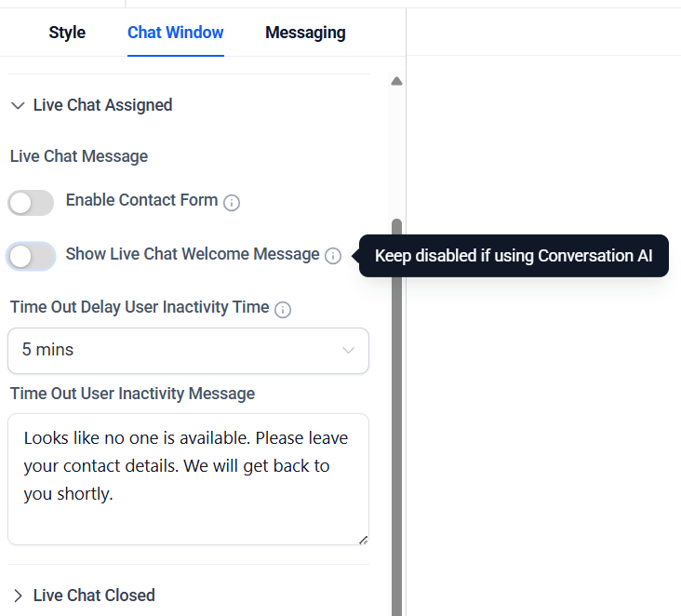Click info icon after Time Out Delay User Inactivity Time
Image resolution: width=681 pixels, height=616 pixels.
point(283,310)
